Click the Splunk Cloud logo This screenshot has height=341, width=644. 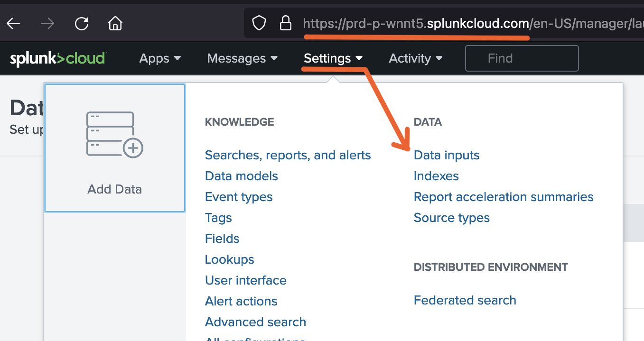57,58
